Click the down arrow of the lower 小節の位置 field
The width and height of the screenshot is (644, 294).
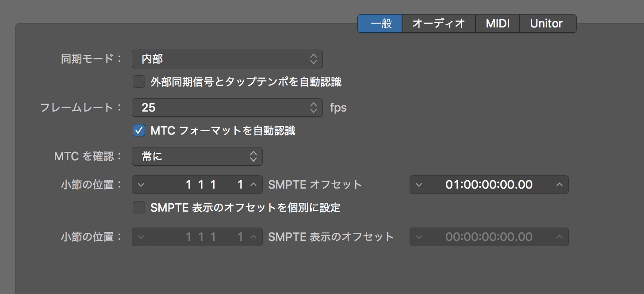(141, 237)
